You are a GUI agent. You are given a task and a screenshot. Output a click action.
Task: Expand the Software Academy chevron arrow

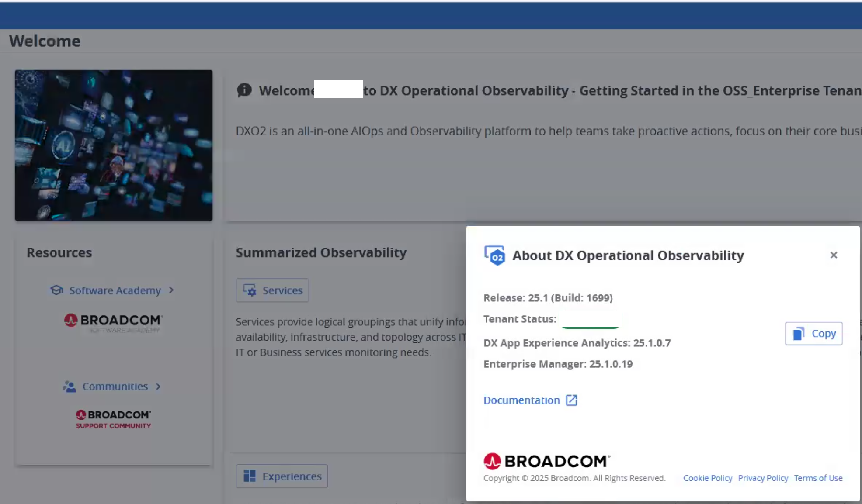[171, 290]
